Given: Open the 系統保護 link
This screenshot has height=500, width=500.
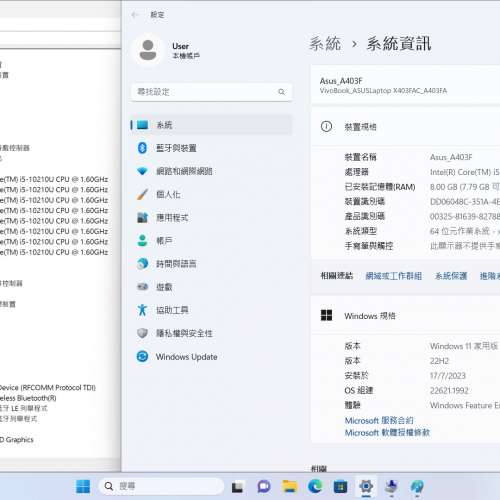Looking at the screenshot, I should (x=451, y=276).
